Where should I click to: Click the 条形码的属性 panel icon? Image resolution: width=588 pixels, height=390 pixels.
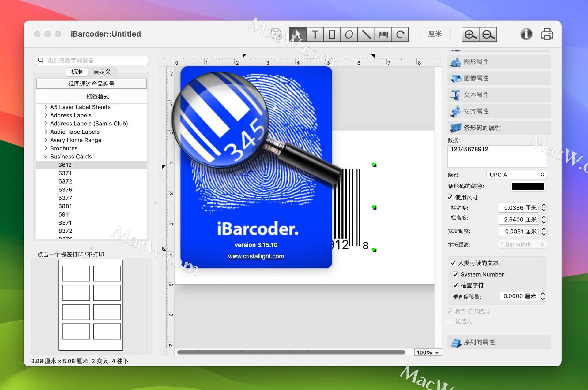click(456, 128)
